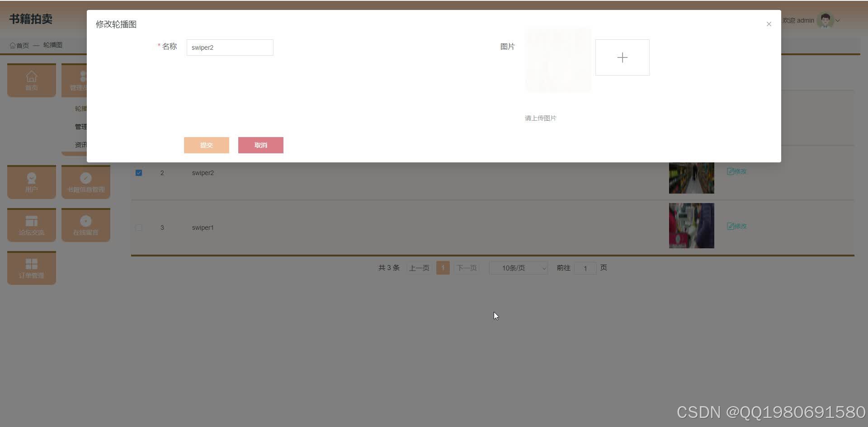Uncheck the checkbox for row swiper2

click(x=139, y=173)
